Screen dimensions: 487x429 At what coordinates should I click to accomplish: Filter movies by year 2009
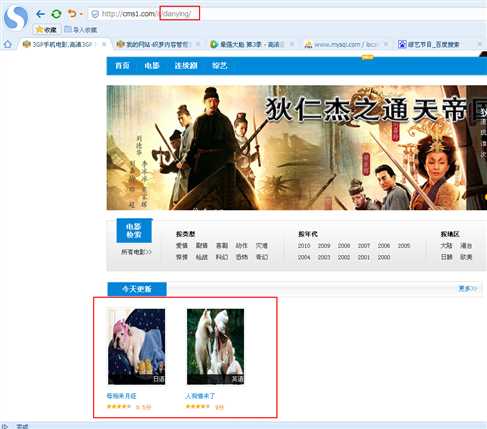tap(324, 246)
